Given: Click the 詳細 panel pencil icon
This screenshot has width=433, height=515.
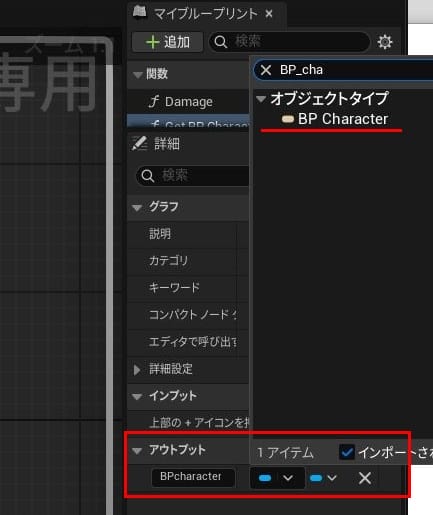Looking at the screenshot, I should tap(139, 144).
